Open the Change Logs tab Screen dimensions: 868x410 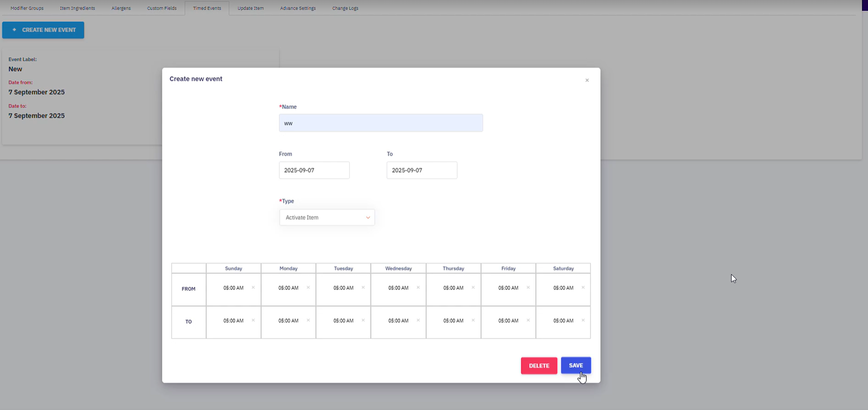click(345, 8)
